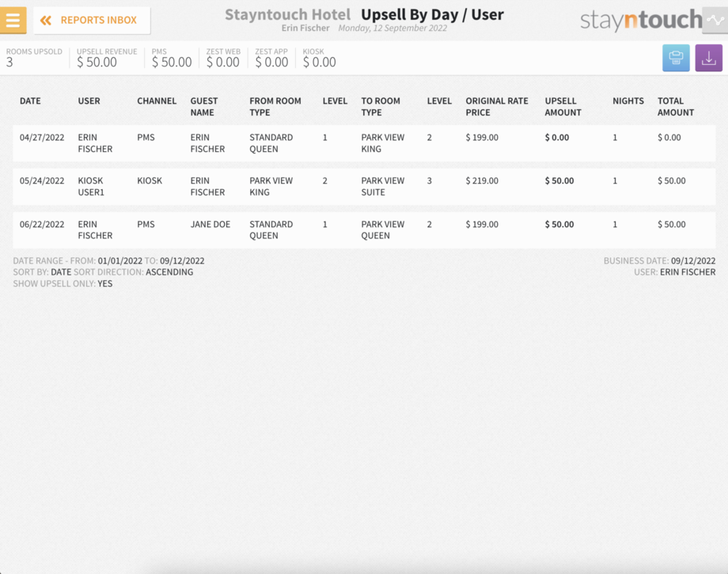Click the Business Date 09/12/2022 text
The width and height of the screenshot is (728, 574).
coord(660,261)
